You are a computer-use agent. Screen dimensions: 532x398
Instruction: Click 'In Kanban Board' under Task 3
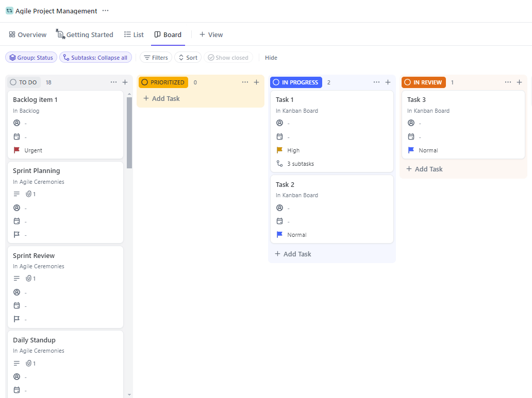[x=428, y=111]
